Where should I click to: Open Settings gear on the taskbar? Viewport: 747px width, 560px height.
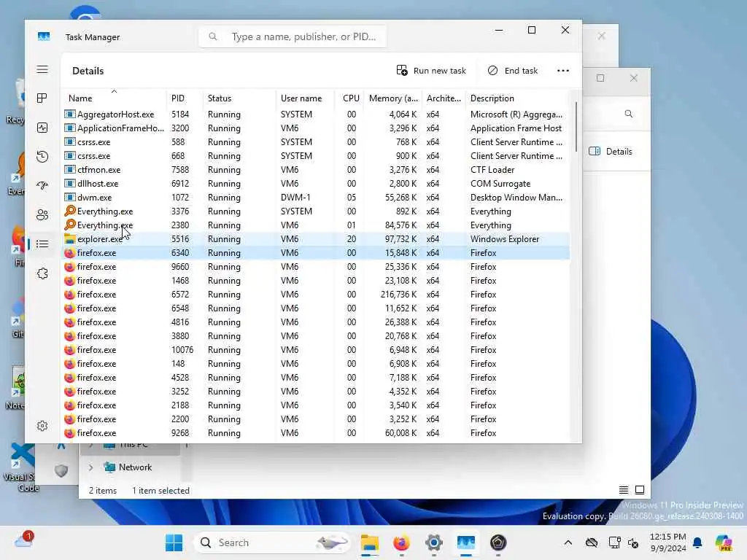pyautogui.click(x=434, y=542)
